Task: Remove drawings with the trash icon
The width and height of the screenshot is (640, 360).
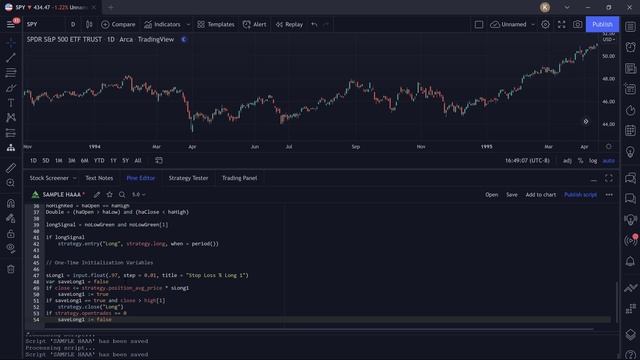Action: tap(11, 269)
